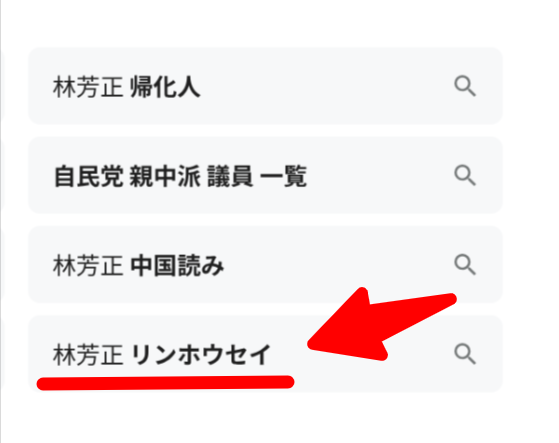The width and height of the screenshot is (559, 443).
Task: Click the bold 帰化人 keyword
Action: pyautogui.click(x=165, y=87)
